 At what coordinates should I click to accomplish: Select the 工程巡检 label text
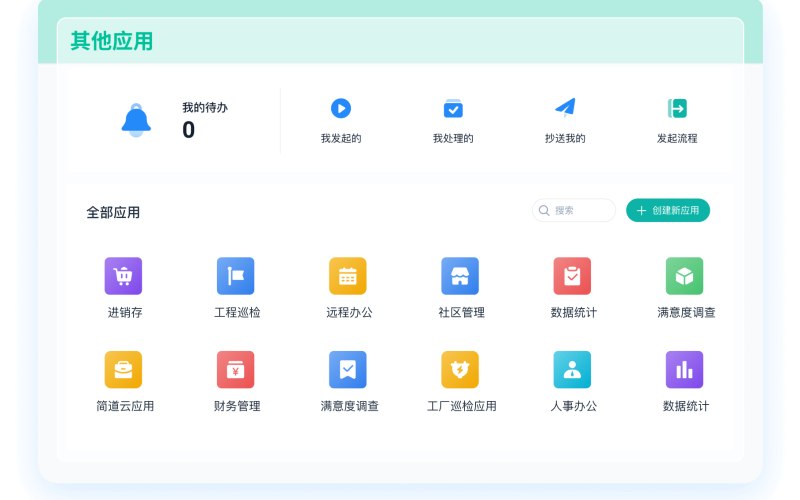237,312
